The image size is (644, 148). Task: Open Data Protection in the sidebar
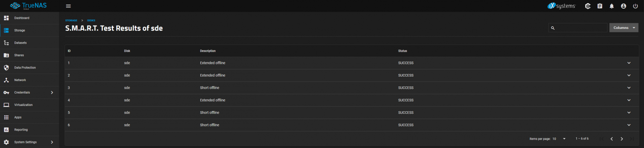[x=30, y=68]
